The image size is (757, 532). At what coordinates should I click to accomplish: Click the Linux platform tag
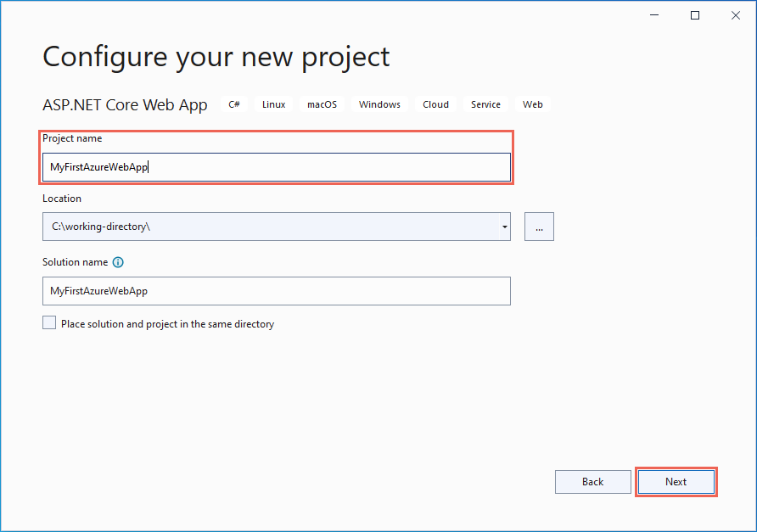pos(273,104)
